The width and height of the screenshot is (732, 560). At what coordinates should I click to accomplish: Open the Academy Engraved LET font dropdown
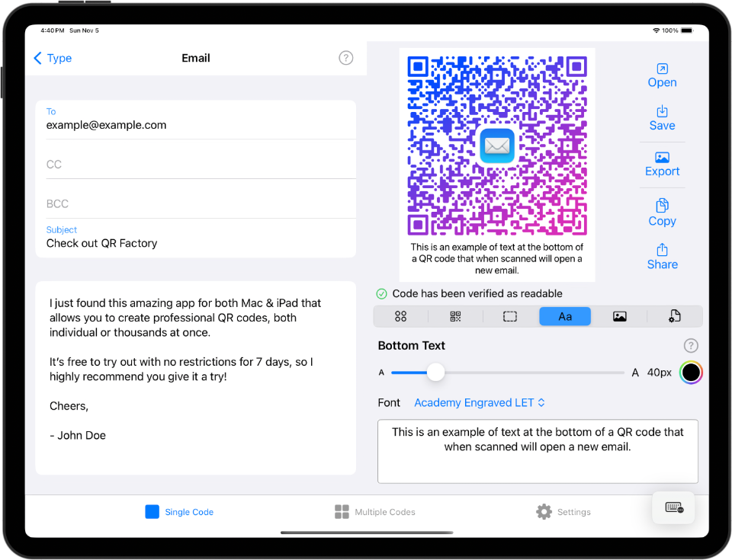coord(480,403)
